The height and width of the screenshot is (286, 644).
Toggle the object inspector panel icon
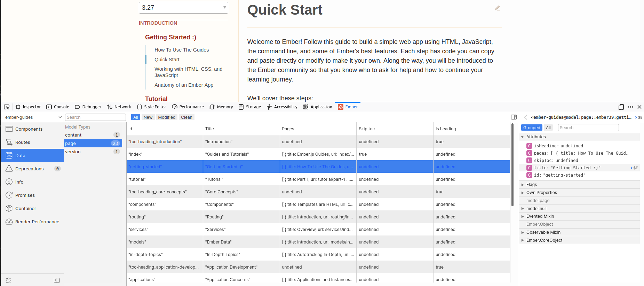click(514, 117)
